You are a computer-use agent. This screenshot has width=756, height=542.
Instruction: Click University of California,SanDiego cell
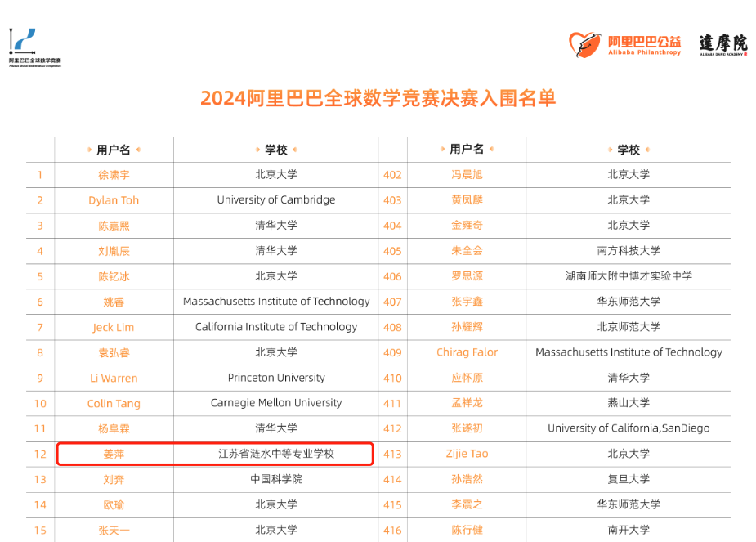pyautogui.click(x=629, y=428)
